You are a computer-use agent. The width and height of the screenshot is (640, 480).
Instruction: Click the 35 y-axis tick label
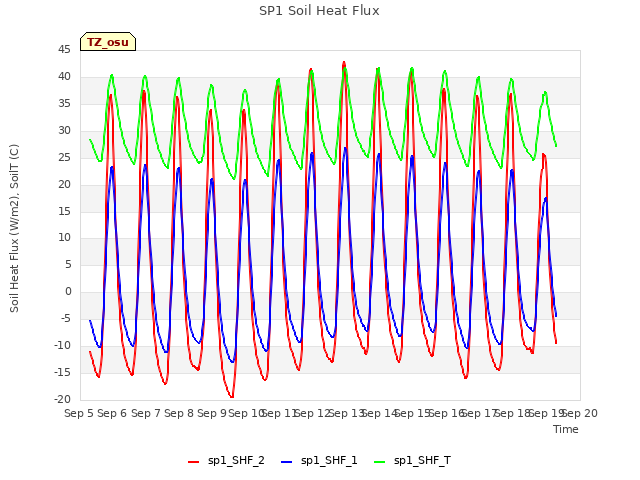pyautogui.click(x=64, y=104)
